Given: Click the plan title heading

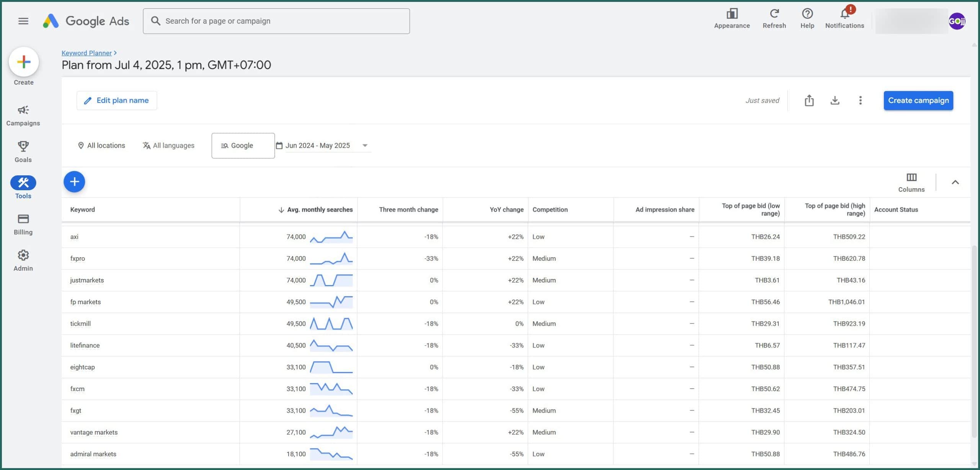Looking at the screenshot, I should [x=166, y=65].
